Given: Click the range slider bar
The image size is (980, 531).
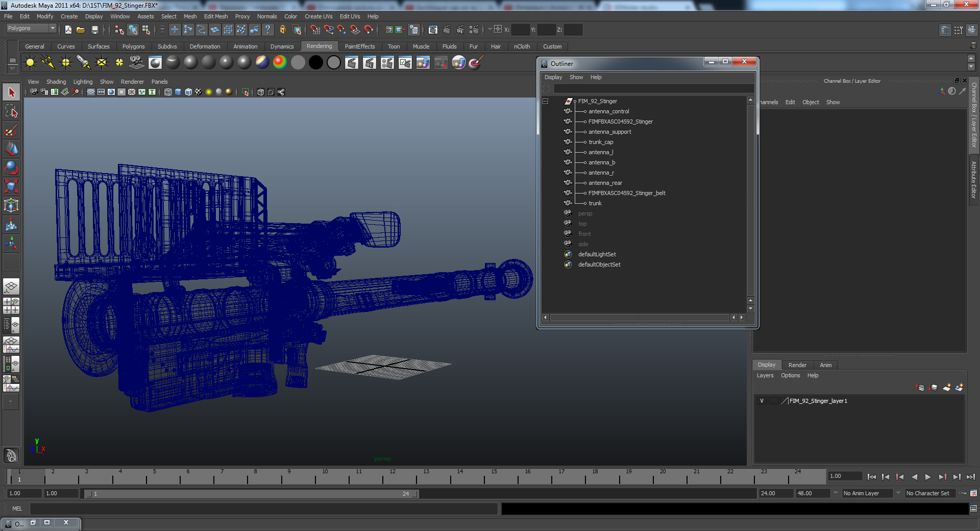Looking at the screenshot, I should (x=251, y=494).
